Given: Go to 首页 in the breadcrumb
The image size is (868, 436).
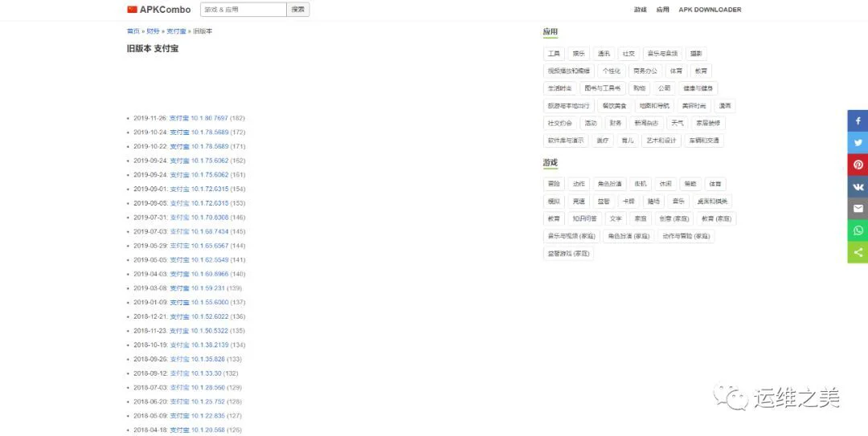Looking at the screenshot, I should pos(133,31).
